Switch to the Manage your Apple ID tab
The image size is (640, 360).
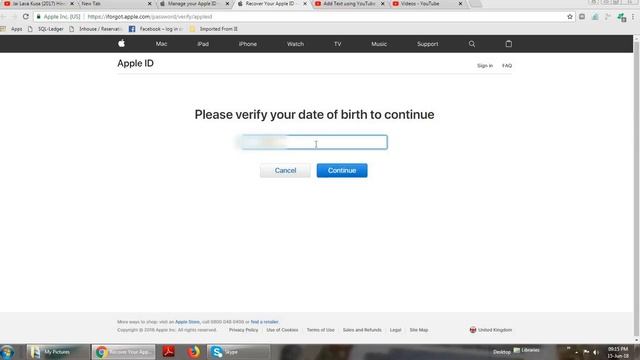tap(192, 4)
